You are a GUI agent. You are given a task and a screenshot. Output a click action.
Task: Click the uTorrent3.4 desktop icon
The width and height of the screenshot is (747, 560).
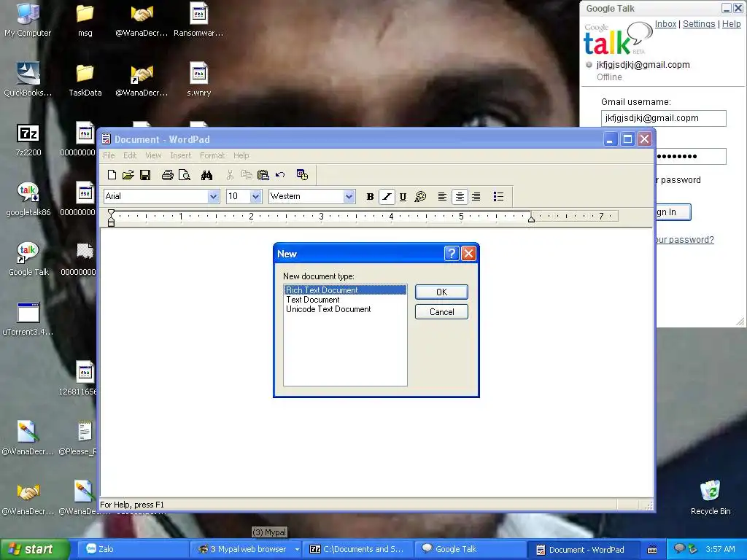point(28,319)
